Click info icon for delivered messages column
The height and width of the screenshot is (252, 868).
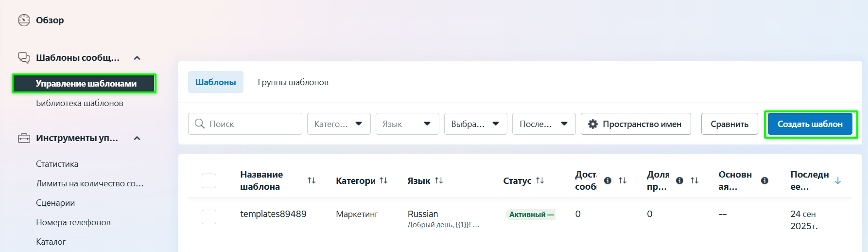pyautogui.click(x=608, y=180)
